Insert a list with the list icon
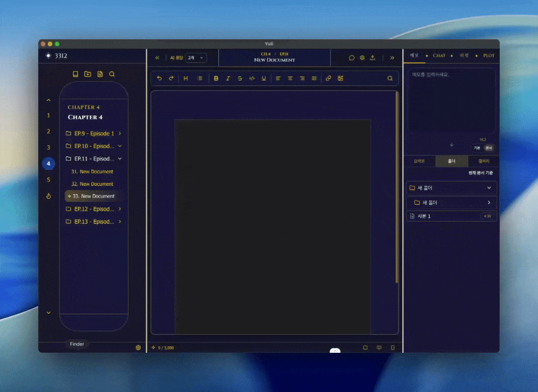 200,78
